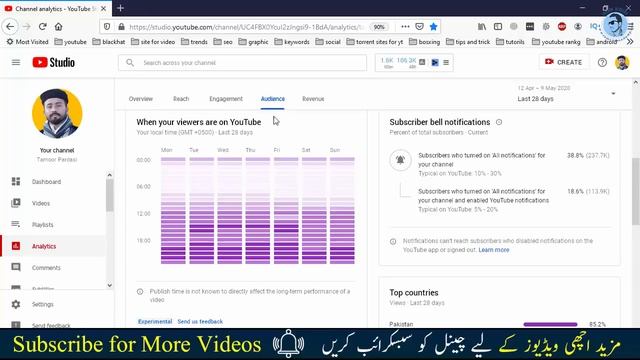Viewport: 640px width, 360px height.
Task: Click the browser forward arrow
Action: (27, 27)
